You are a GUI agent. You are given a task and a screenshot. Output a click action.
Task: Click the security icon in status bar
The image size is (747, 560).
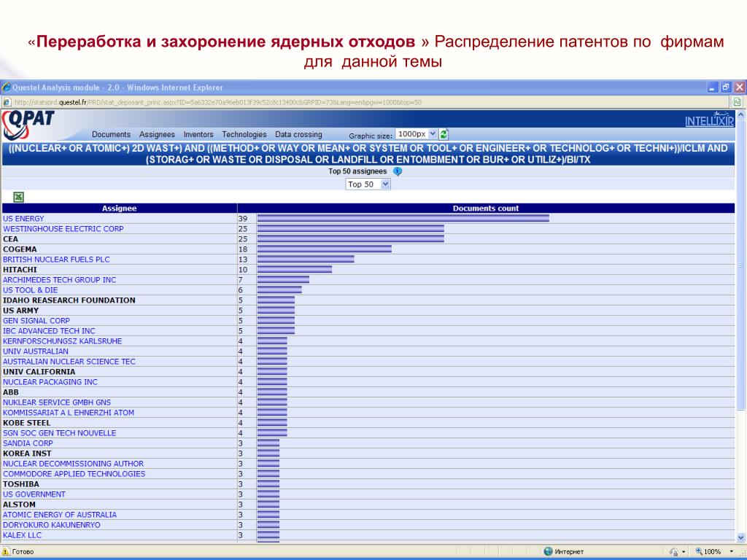(673, 551)
